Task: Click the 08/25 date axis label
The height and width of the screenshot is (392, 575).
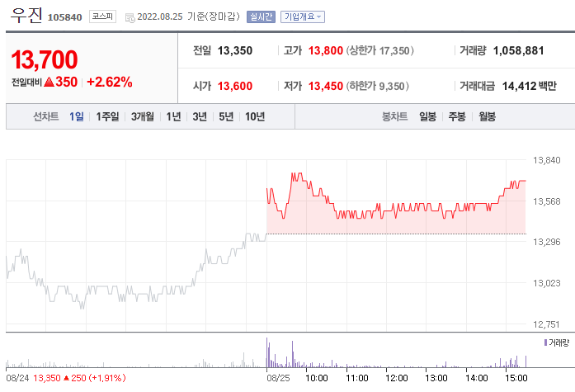Action: click(278, 378)
